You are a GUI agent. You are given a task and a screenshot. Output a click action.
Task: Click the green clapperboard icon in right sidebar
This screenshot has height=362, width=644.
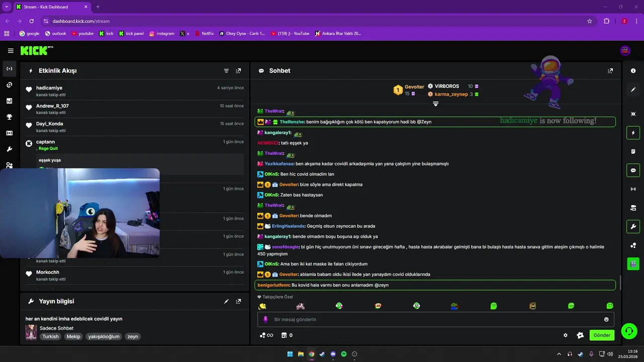click(x=633, y=263)
